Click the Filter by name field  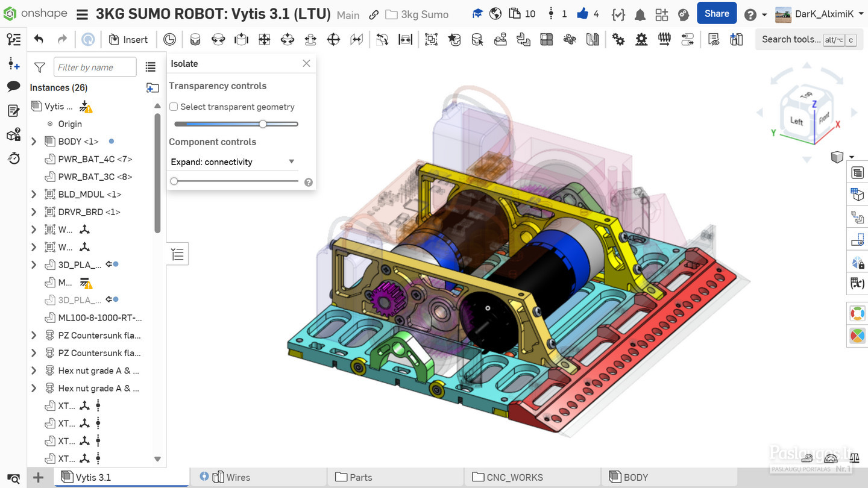pyautogui.click(x=95, y=67)
